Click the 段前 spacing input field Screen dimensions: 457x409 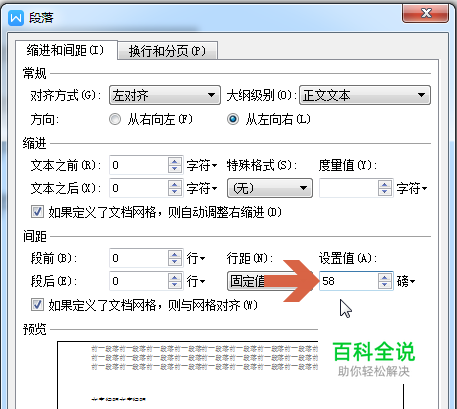(139, 258)
